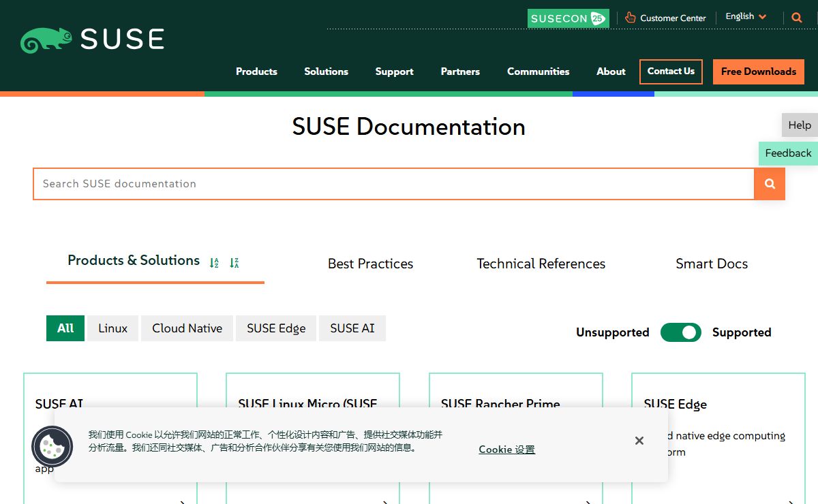818x504 pixels.
Task: Open the SUSE Edge product card
Action: (x=718, y=439)
